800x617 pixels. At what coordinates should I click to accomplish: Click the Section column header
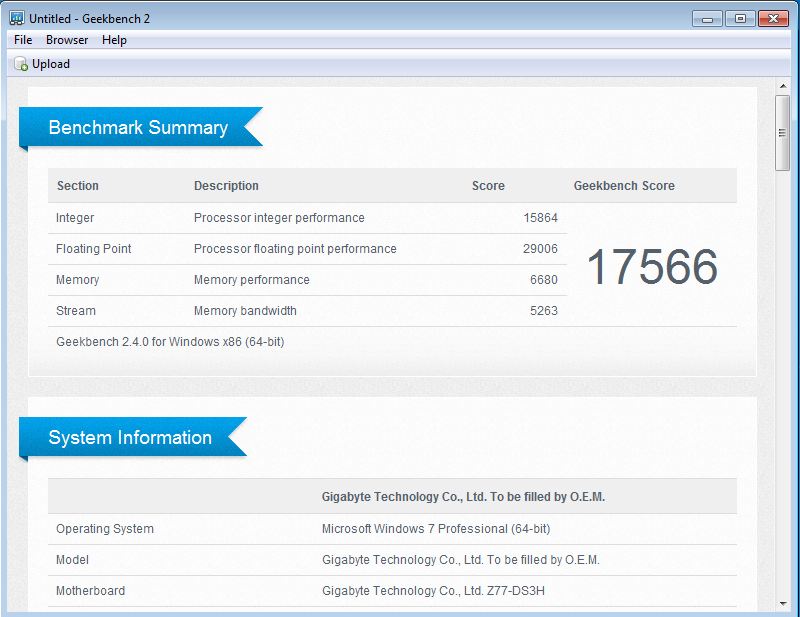click(x=78, y=186)
